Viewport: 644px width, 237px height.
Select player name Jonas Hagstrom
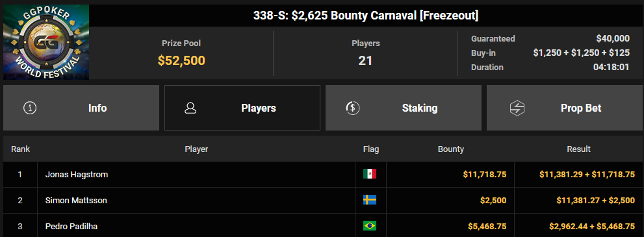(x=77, y=174)
